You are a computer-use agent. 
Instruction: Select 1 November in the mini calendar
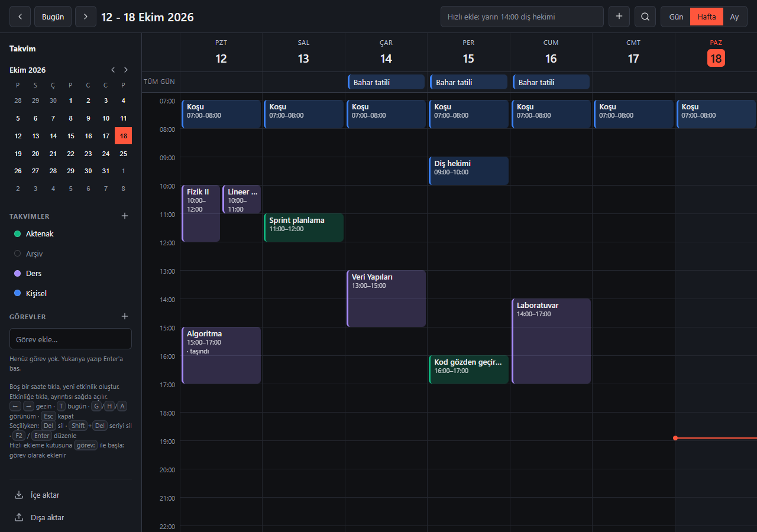pos(123,171)
